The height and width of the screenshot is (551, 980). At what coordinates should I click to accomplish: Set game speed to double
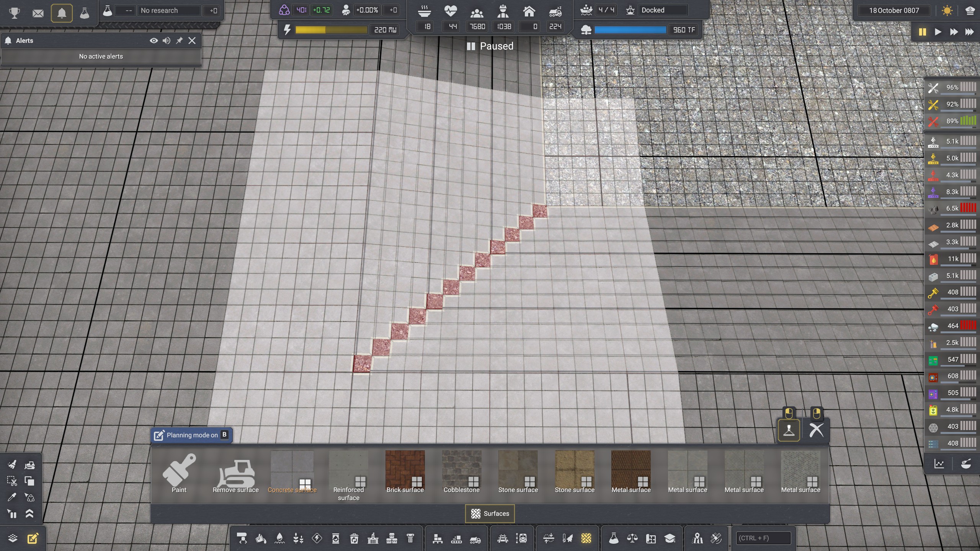coord(954,32)
